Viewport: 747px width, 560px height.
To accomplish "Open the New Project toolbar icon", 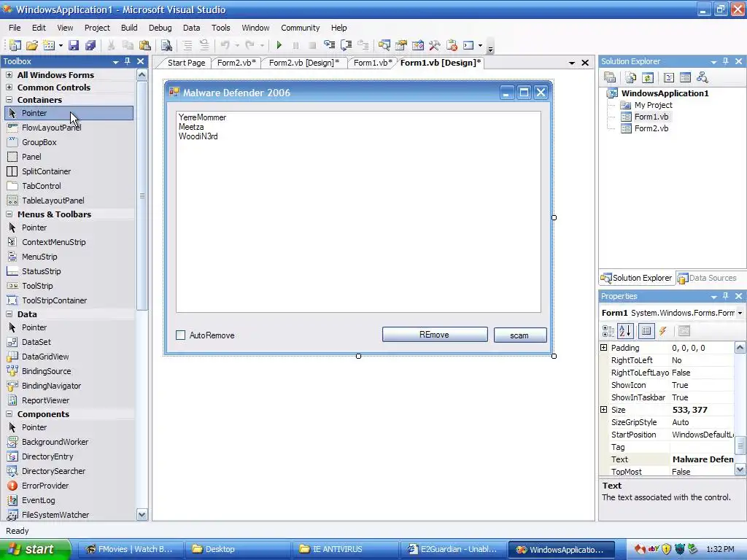I will click(x=15, y=45).
